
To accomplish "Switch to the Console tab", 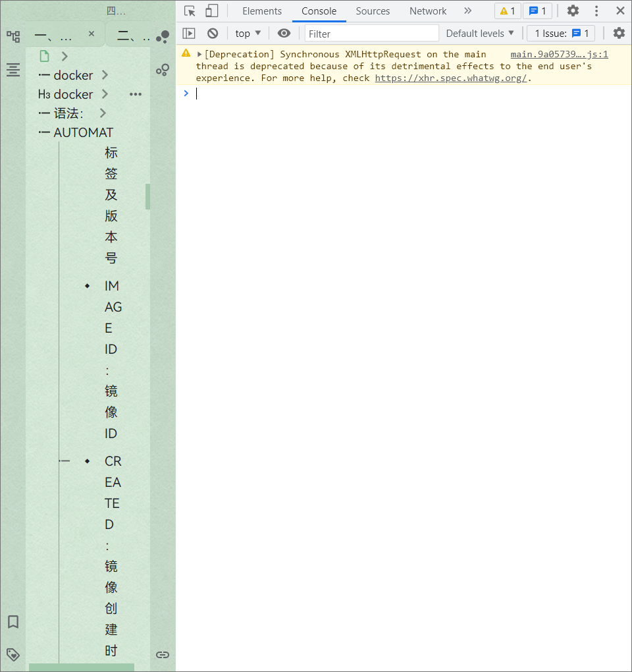I will [x=319, y=11].
